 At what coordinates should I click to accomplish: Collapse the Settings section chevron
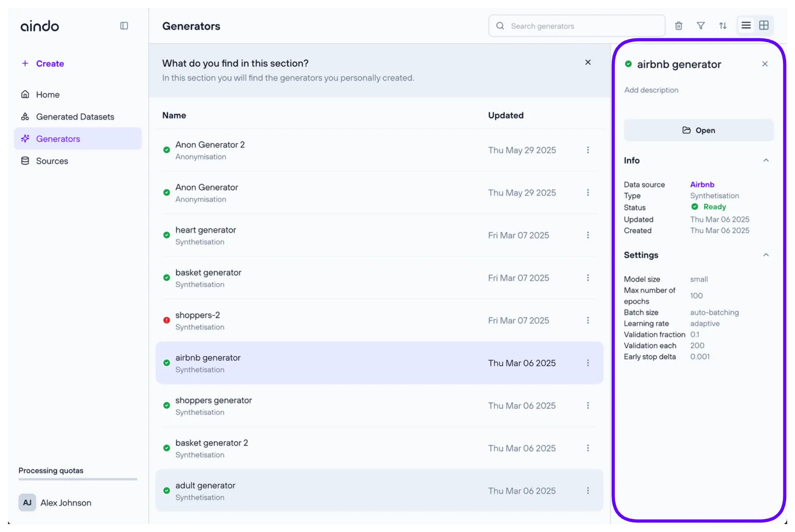pos(766,255)
